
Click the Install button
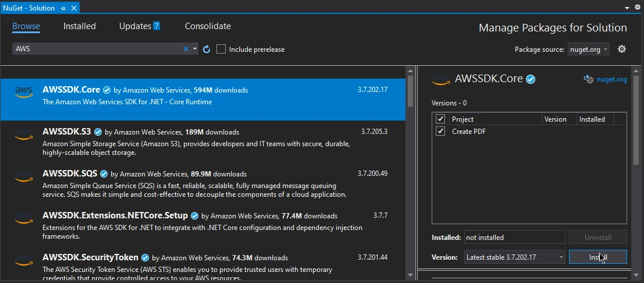point(597,257)
